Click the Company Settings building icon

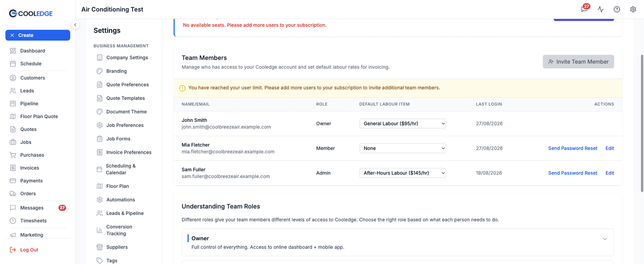tap(99, 57)
